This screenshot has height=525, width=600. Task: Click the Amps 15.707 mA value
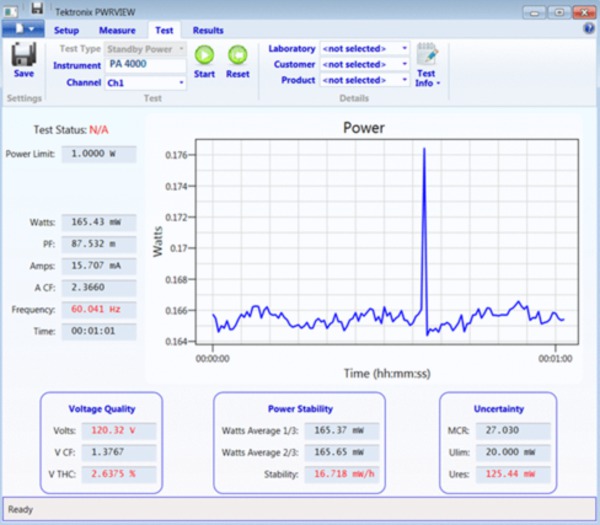click(99, 266)
